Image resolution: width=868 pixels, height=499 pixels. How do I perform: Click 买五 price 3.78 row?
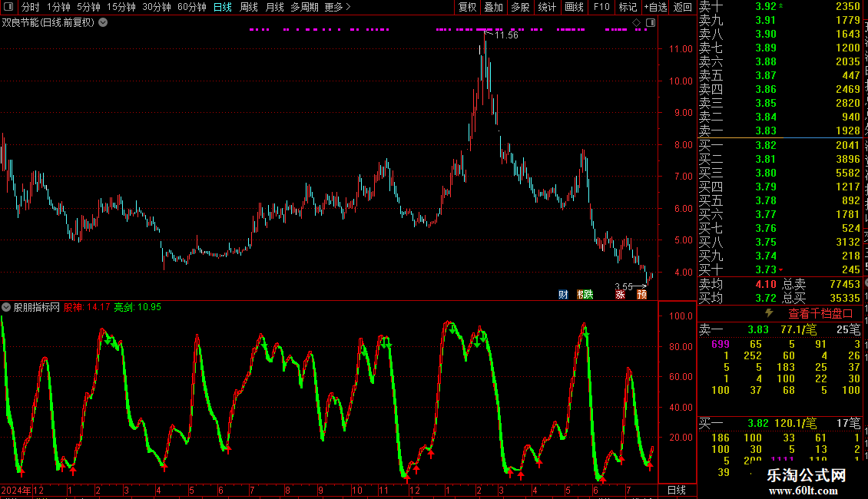780,200
